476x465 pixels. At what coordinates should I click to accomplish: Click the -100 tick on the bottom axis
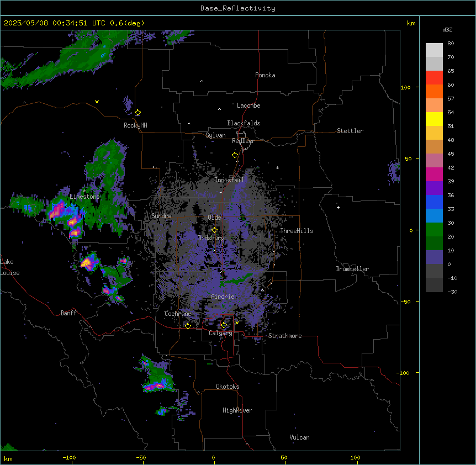click(69, 457)
